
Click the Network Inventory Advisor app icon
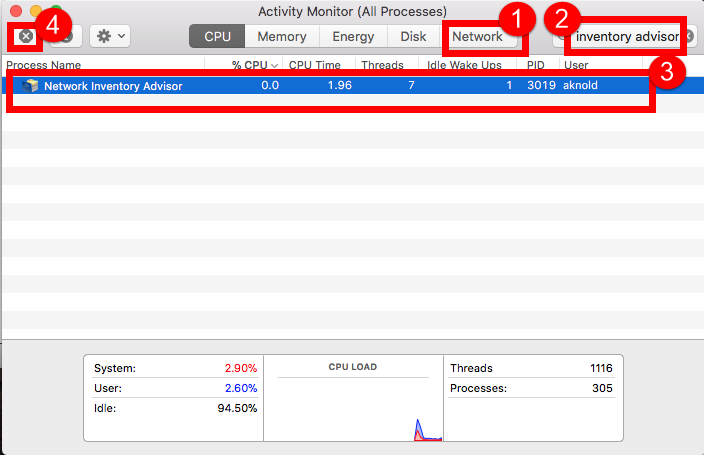(x=30, y=86)
